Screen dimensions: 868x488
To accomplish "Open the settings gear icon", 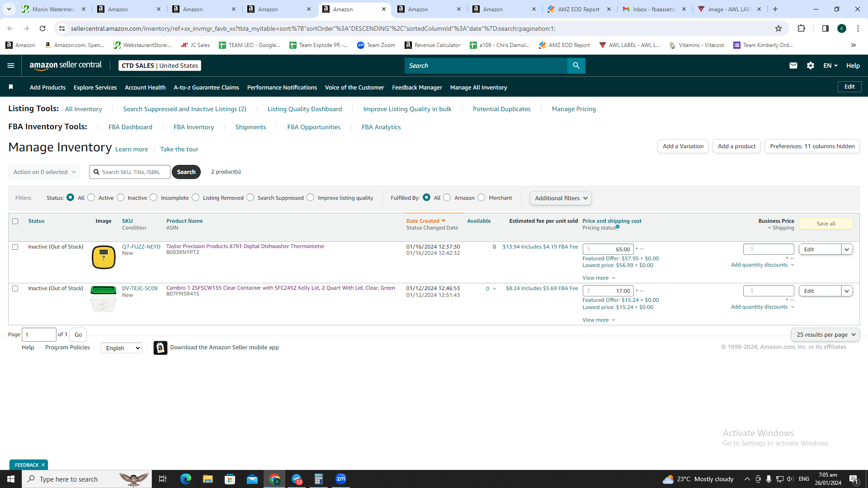I will point(810,66).
